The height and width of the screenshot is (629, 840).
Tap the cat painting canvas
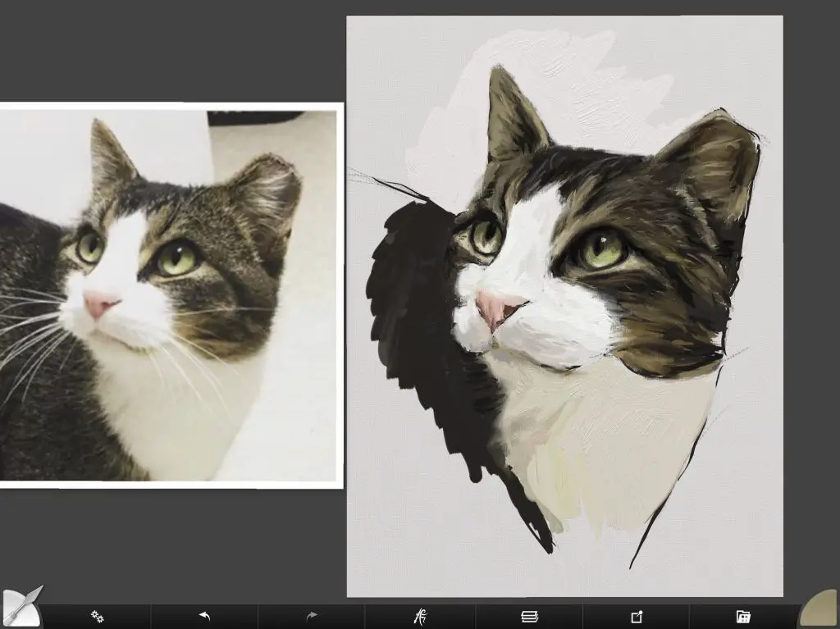tap(564, 306)
